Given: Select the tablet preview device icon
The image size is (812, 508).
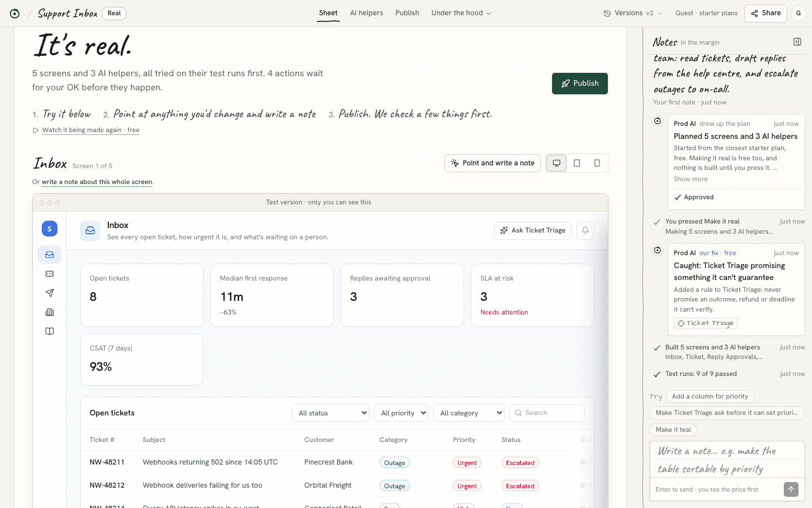Looking at the screenshot, I should [x=577, y=163].
